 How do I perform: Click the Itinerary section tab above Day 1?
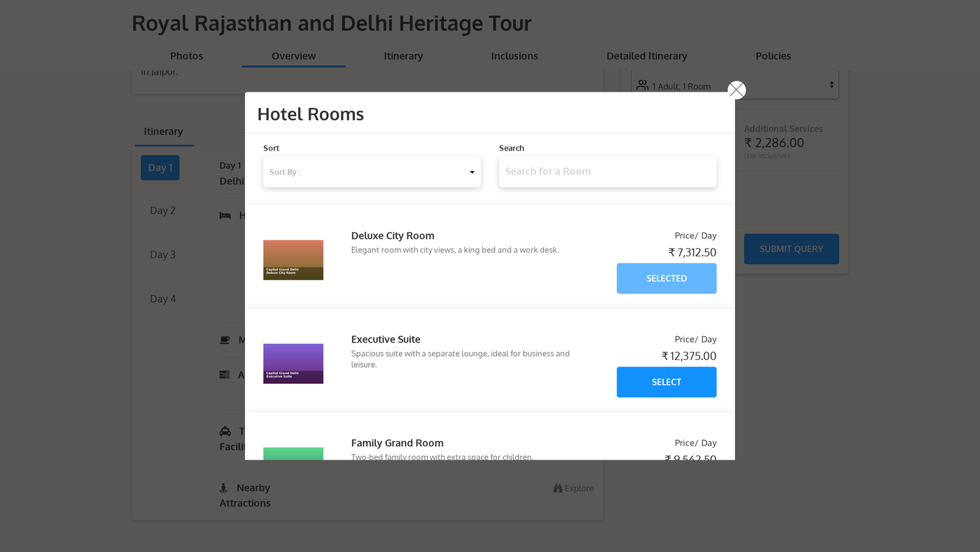coord(163,132)
